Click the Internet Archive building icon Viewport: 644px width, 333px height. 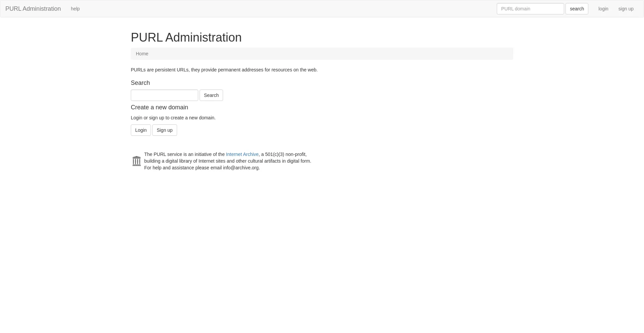[137, 161]
